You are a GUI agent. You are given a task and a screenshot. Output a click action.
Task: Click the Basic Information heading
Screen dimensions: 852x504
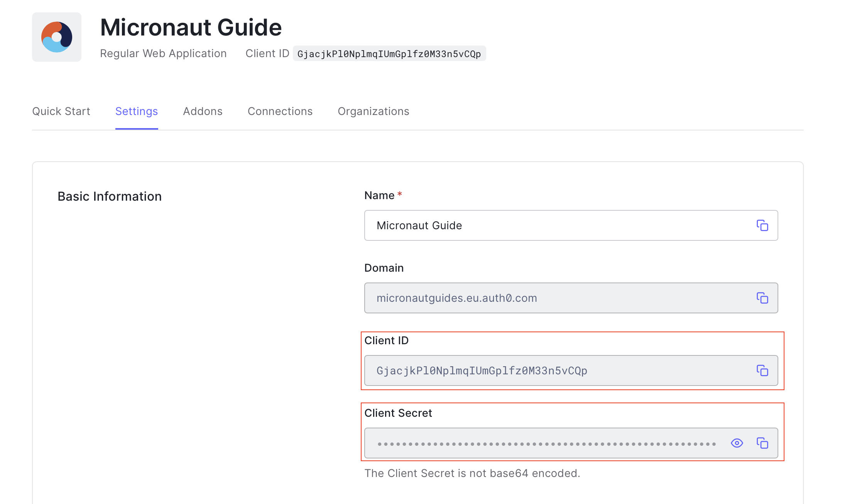pyautogui.click(x=110, y=196)
